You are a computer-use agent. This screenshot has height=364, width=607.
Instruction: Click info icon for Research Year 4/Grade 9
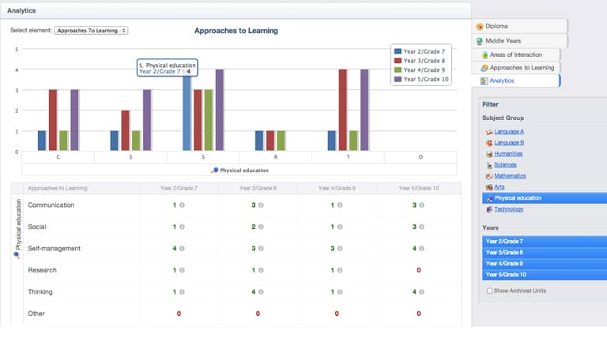[340, 270]
